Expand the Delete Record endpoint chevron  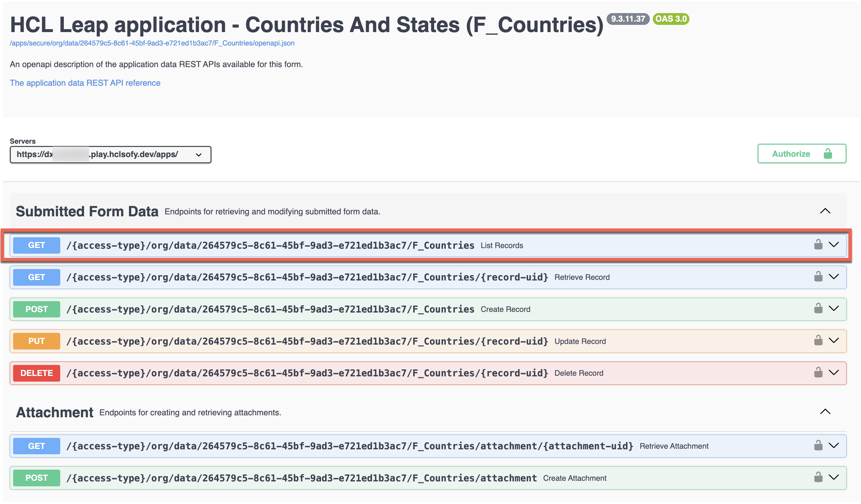coord(834,372)
